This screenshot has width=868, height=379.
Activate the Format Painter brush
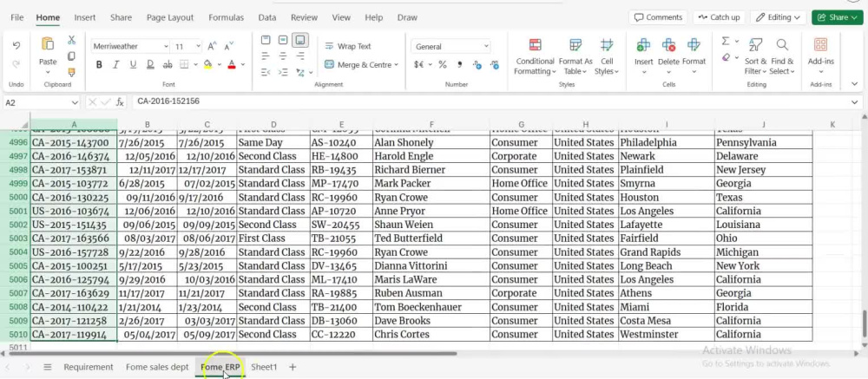71,72
